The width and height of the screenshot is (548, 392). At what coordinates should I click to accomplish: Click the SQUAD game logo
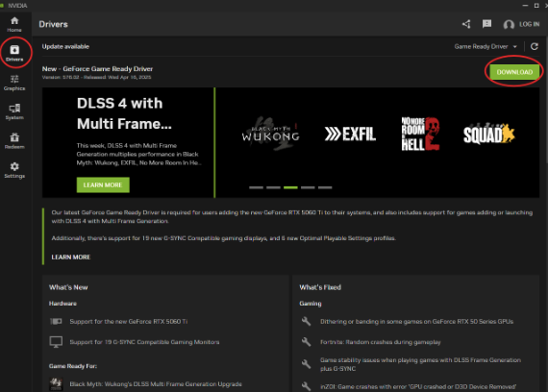[489, 134]
